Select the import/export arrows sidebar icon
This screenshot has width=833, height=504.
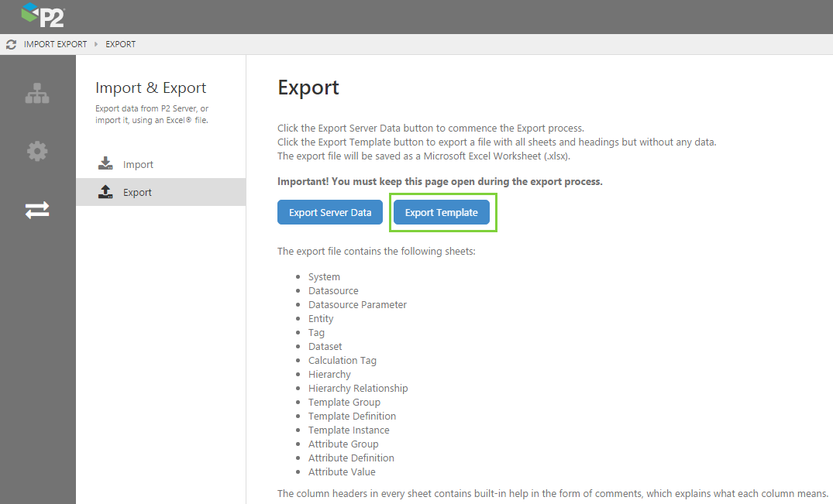click(37, 210)
